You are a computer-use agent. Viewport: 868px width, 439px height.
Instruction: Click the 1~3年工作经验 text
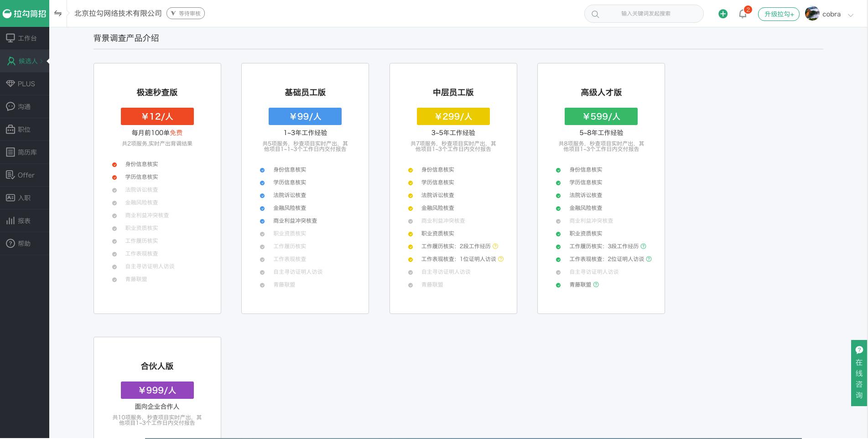coord(305,133)
